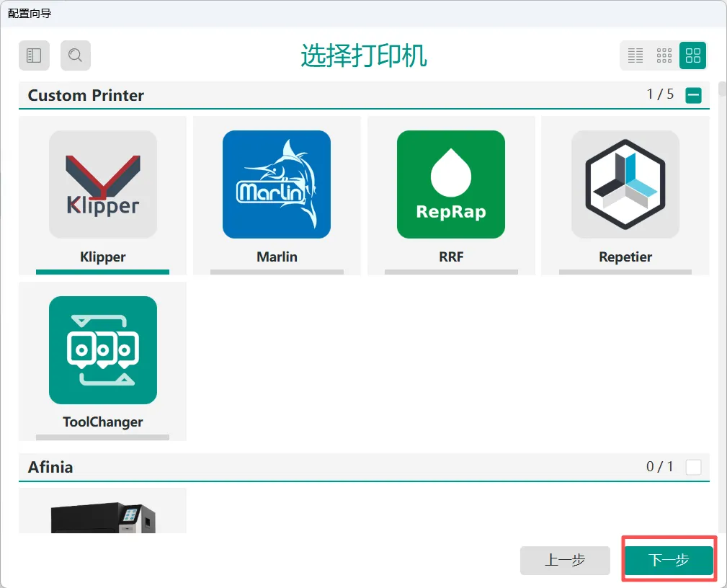Check the Afinia group checkbox
Image resolution: width=727 pixels, height=588 pixels.
tap(694, 467)
